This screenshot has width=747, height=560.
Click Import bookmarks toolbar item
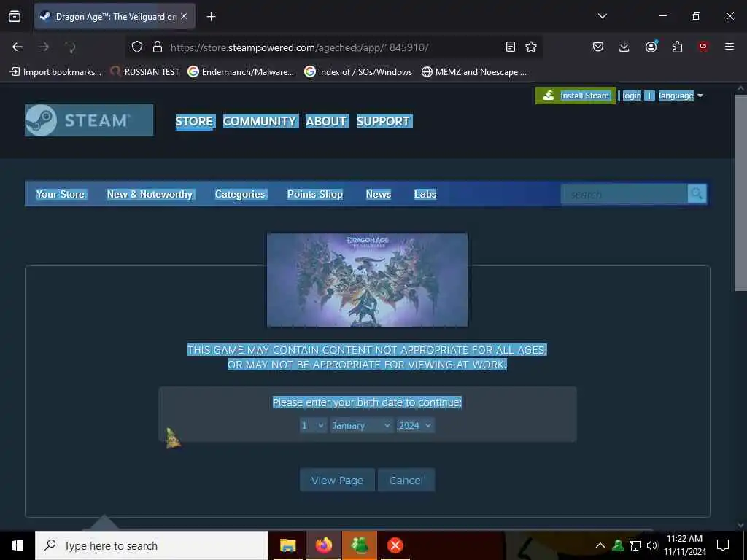tap(55, 72)
